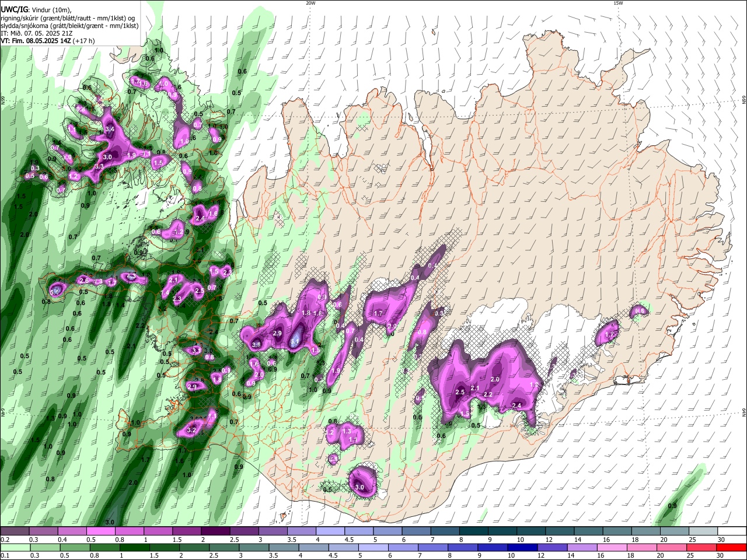Select the white swatch beyond 30 on snow scale
Viewport: 747px width, 560px height.
(x=732, y=531)
